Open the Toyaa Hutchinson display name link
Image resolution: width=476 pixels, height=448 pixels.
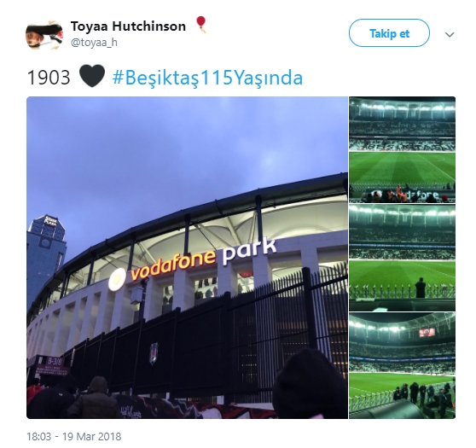(x=128, y=26)
